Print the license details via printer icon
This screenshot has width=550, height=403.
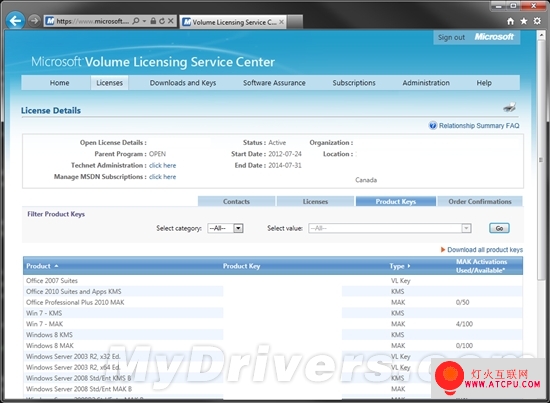[x=509, y=107]
